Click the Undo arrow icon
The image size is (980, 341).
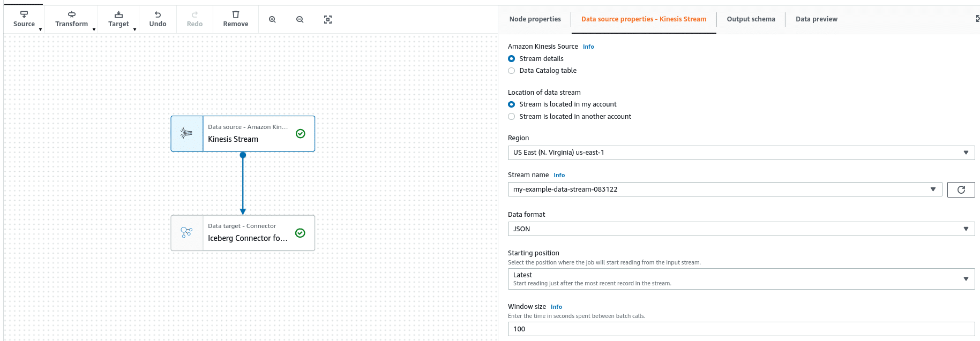pyautogui.click(x=158, y=15)
